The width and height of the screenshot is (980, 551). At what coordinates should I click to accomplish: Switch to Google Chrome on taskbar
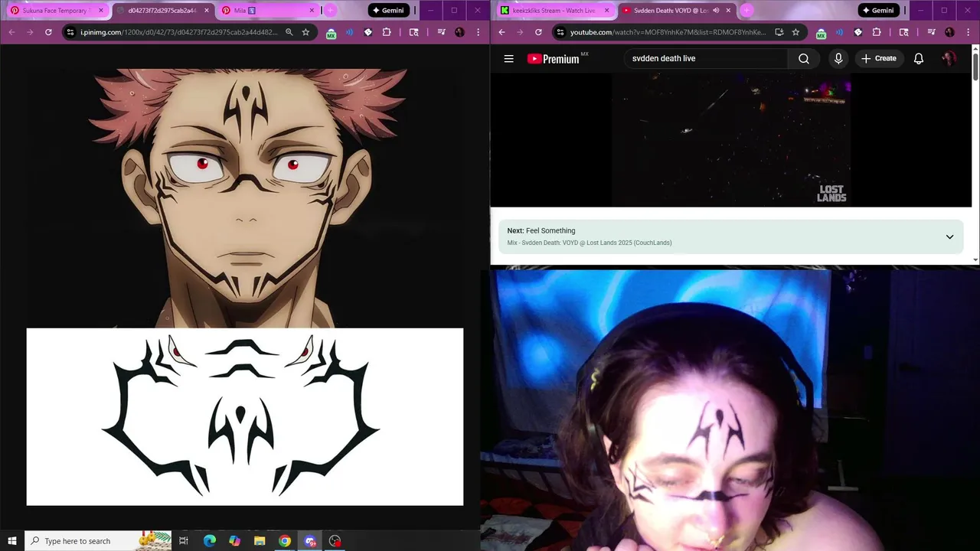click(x=285, y=540)
